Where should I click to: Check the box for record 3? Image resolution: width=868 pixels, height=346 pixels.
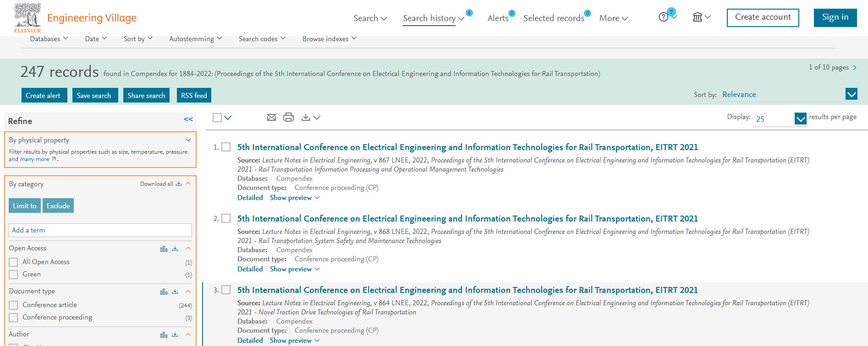pyautogui.click(x=226, y=290)
